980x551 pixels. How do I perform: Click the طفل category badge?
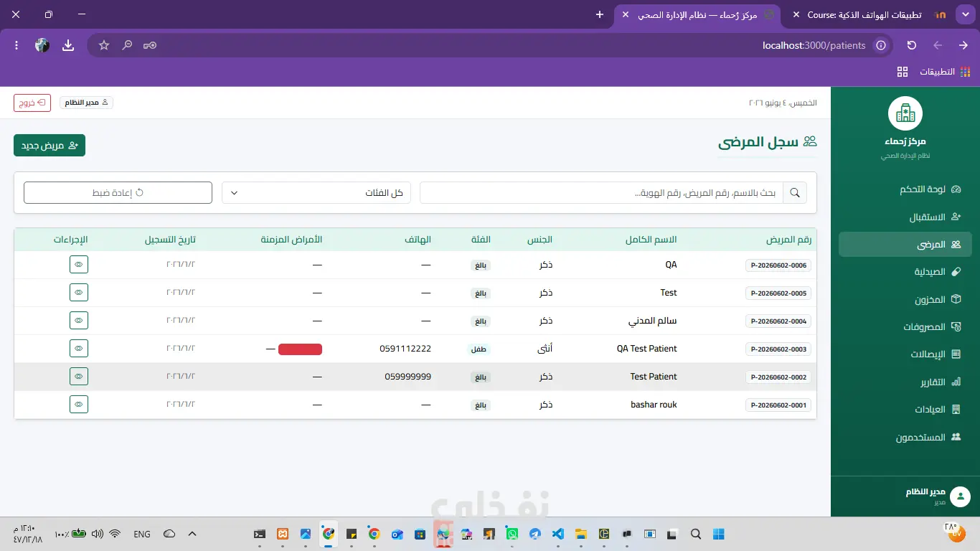point(479,349)
